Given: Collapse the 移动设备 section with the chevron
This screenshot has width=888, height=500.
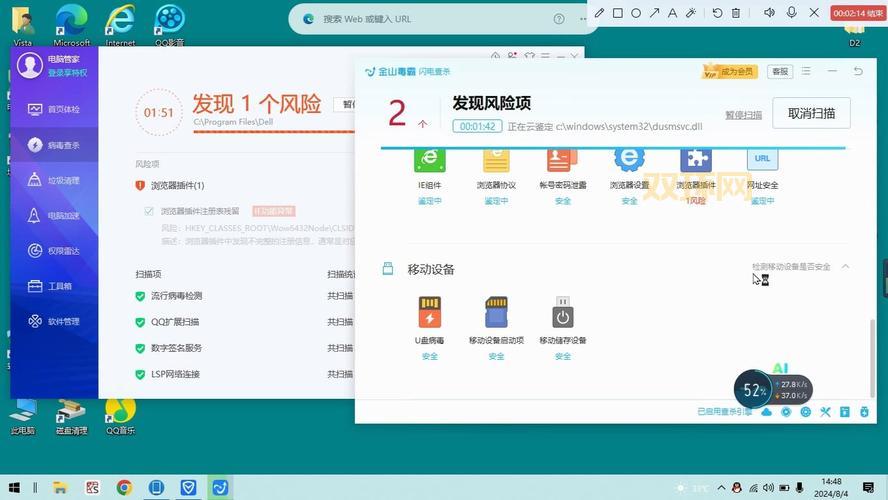Looking at the screenshot, I should point(845,266).
